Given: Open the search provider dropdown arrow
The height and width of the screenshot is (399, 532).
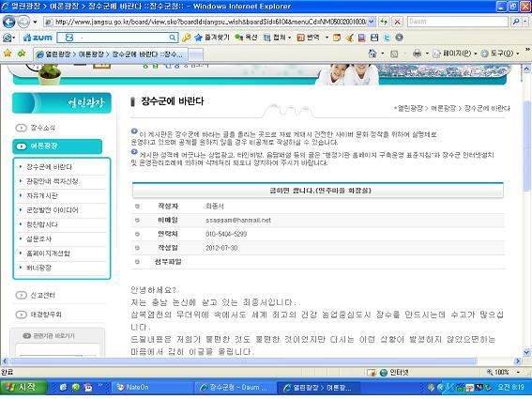Looking at the screenshot, I should tap(525, 22).
